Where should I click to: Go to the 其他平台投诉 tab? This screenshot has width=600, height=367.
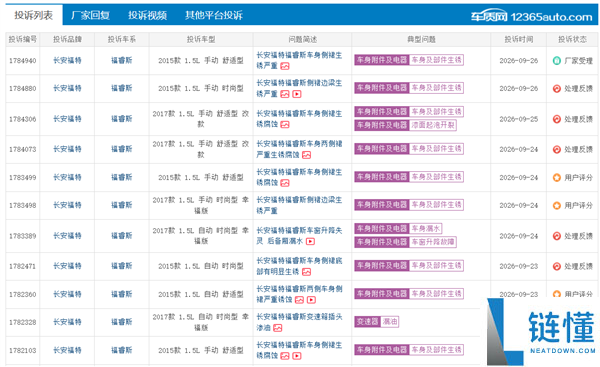click(x=214, y=15)
